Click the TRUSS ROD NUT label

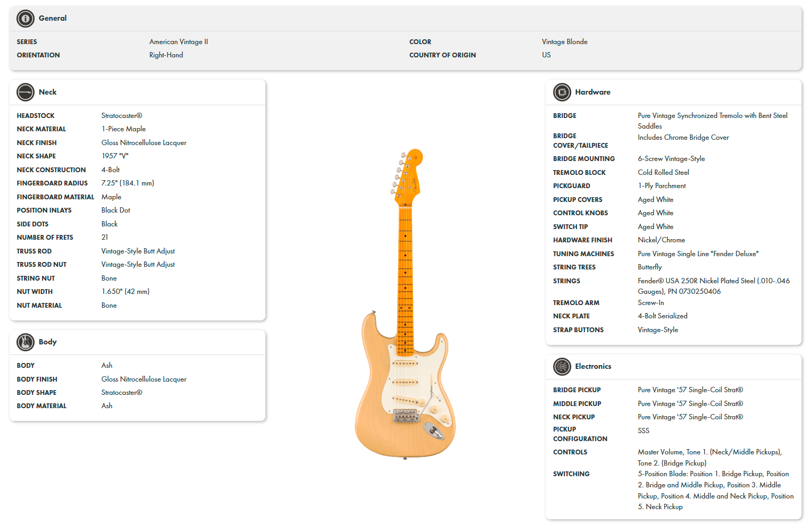click(x=41, y=265)
